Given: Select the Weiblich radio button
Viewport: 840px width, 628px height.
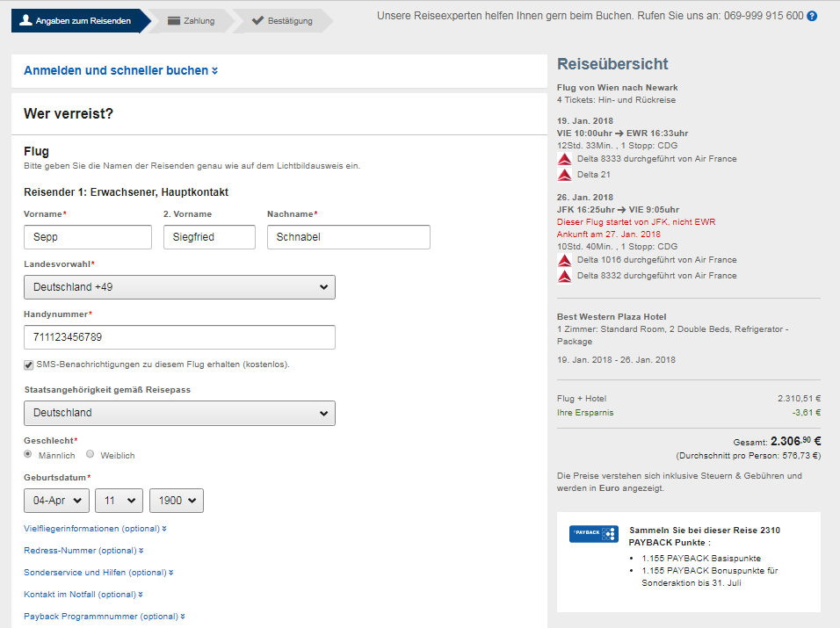Looking at the screenshot, I should pyautogui.click(x=90, y=454).
